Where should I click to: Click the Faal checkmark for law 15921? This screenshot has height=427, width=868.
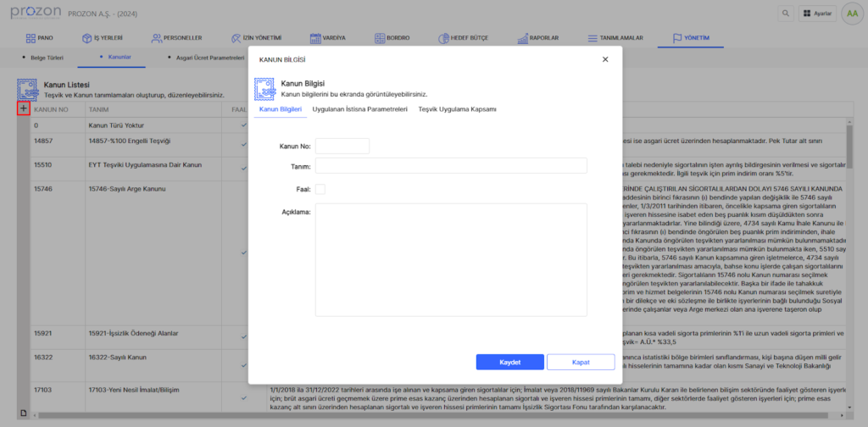pos(243,336)
